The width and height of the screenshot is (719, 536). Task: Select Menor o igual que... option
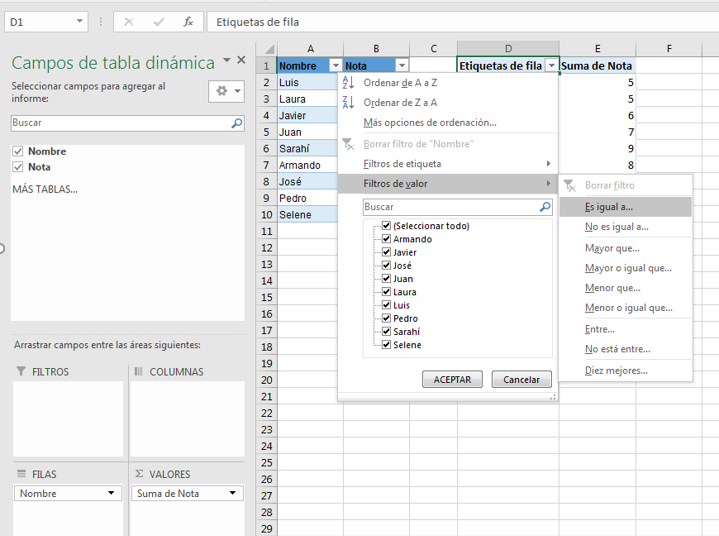click(x=625, y=308)
